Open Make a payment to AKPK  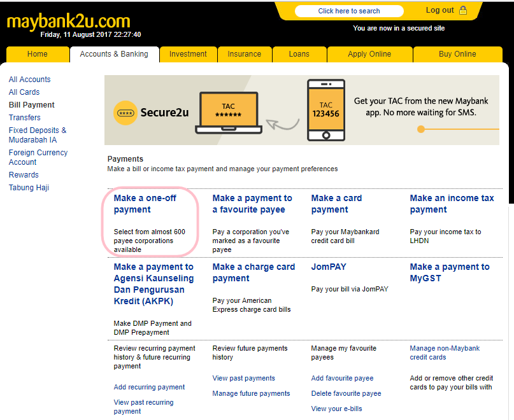click(153, 284)
